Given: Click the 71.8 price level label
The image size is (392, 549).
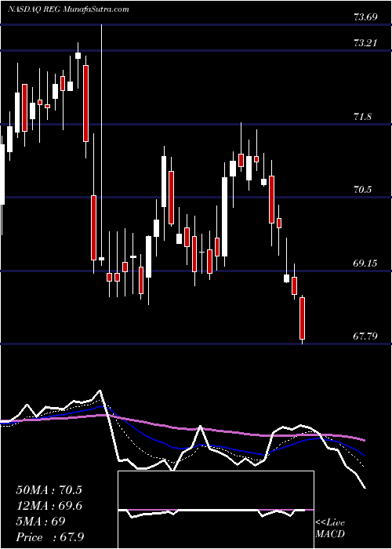Looking at the screenshot, I should click(x=362, y=117).
